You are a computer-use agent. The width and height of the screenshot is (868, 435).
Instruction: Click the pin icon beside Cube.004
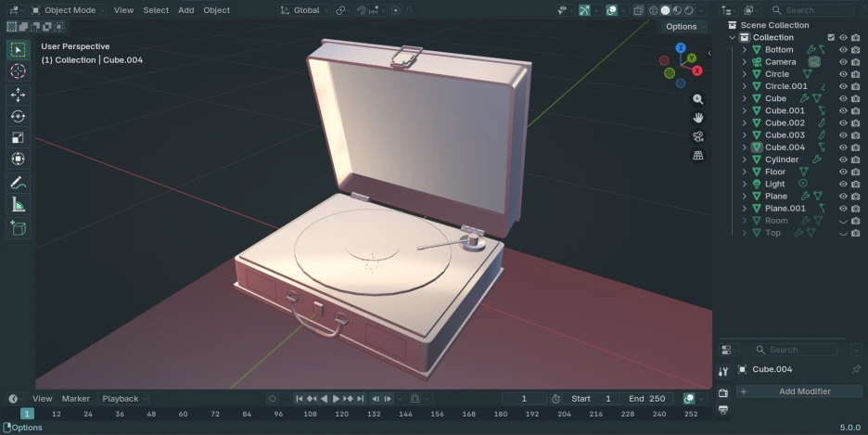click(856, 369)
